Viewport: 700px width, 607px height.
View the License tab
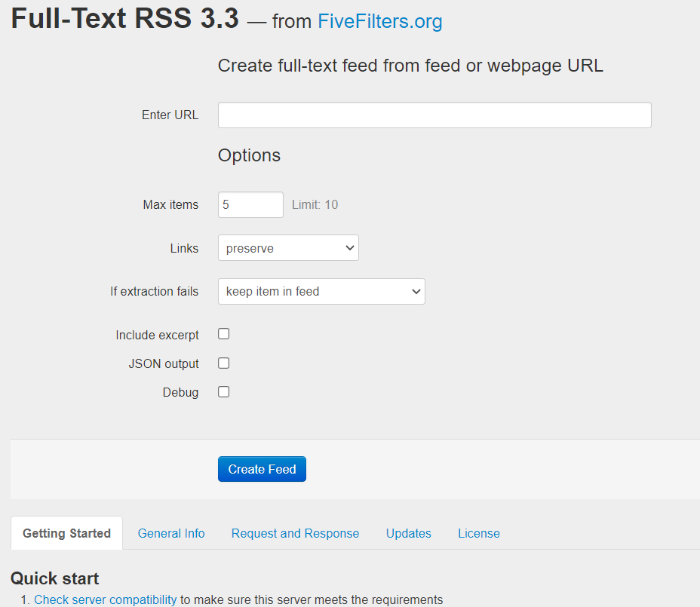coord(478,533)
